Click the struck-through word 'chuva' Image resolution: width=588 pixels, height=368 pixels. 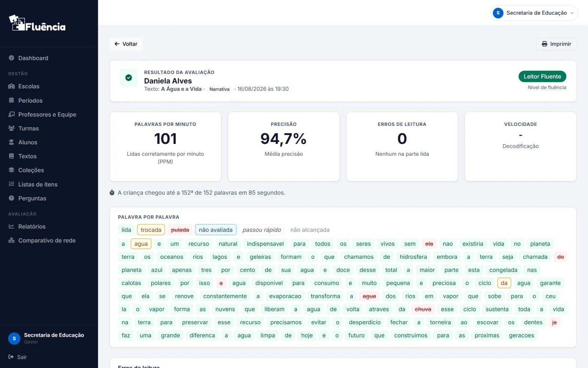point(423,309)
